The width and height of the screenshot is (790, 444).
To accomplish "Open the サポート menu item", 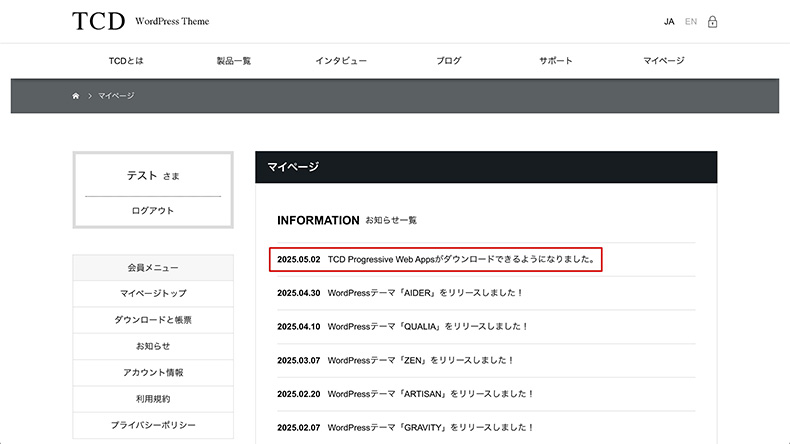I will click(556, 60).
